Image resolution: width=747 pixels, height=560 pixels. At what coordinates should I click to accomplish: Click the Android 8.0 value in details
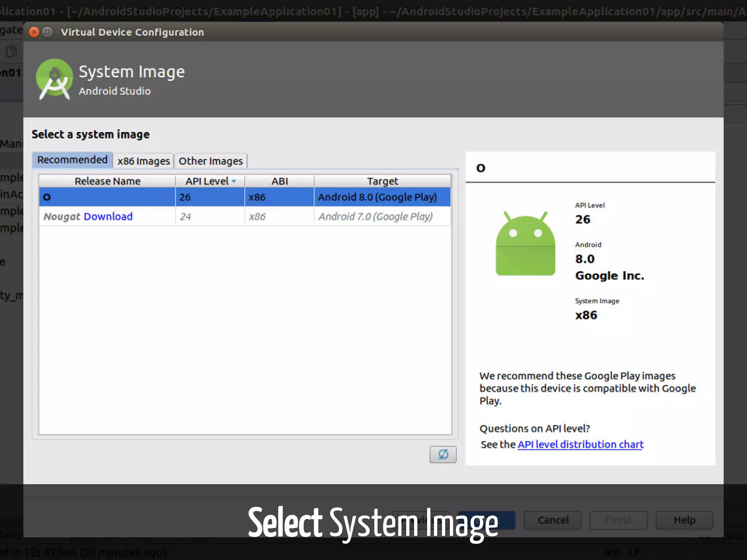click(x=585, y=259)
